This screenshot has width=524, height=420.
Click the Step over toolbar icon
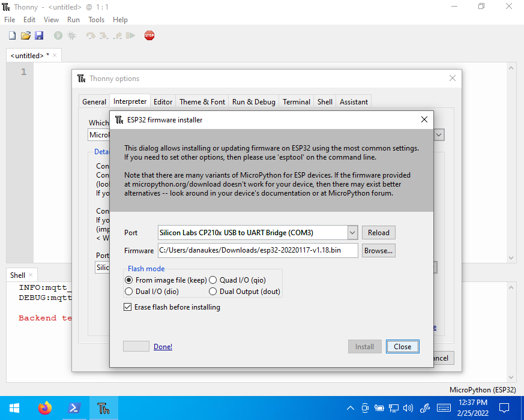click(91, 35)
